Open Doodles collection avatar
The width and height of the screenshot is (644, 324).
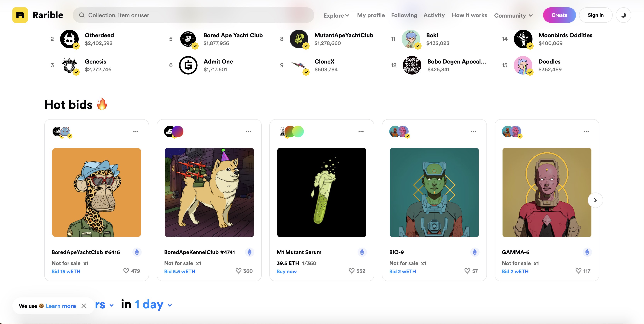pos(523,65)
